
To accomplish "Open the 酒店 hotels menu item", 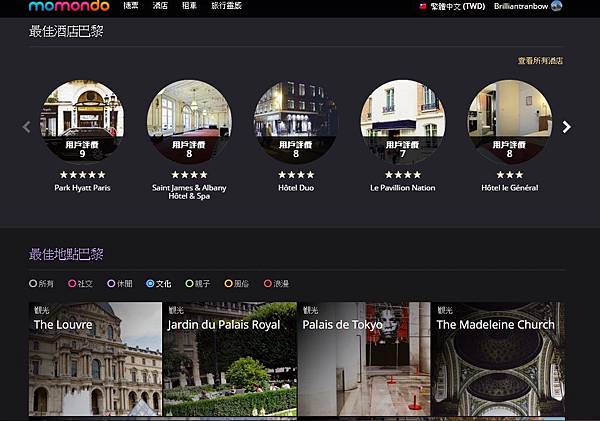I will pyautogui.click(x=160, y=6).
